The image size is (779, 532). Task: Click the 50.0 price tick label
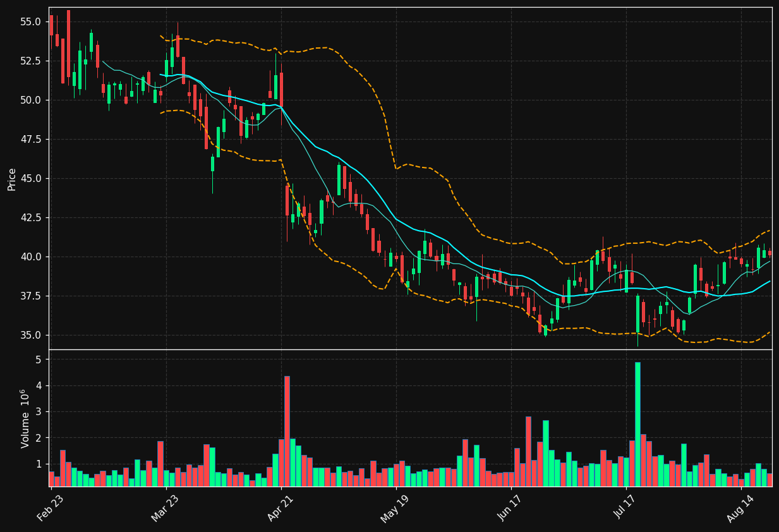(31, 100)
